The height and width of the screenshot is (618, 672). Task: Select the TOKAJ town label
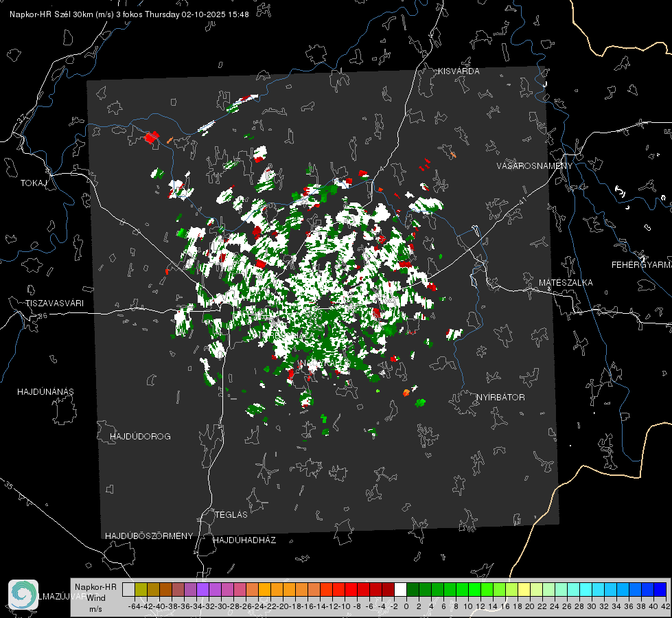(x=34, y=183)
